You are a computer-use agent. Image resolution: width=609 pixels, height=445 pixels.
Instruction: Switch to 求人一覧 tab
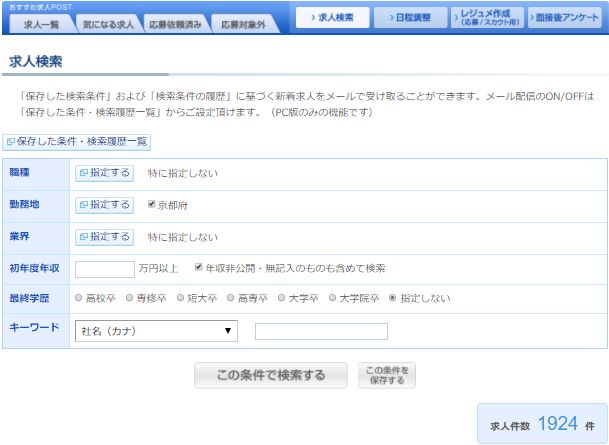point(40,23)
